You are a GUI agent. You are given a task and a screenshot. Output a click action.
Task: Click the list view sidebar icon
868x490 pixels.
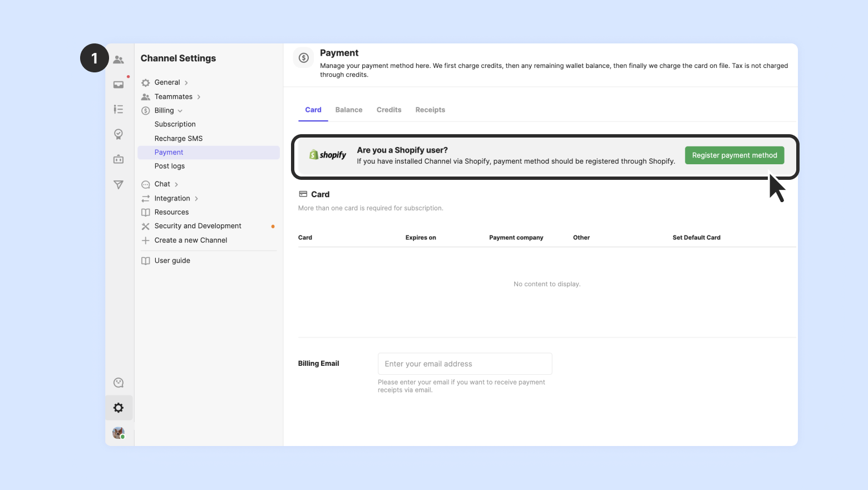[119, 109]
